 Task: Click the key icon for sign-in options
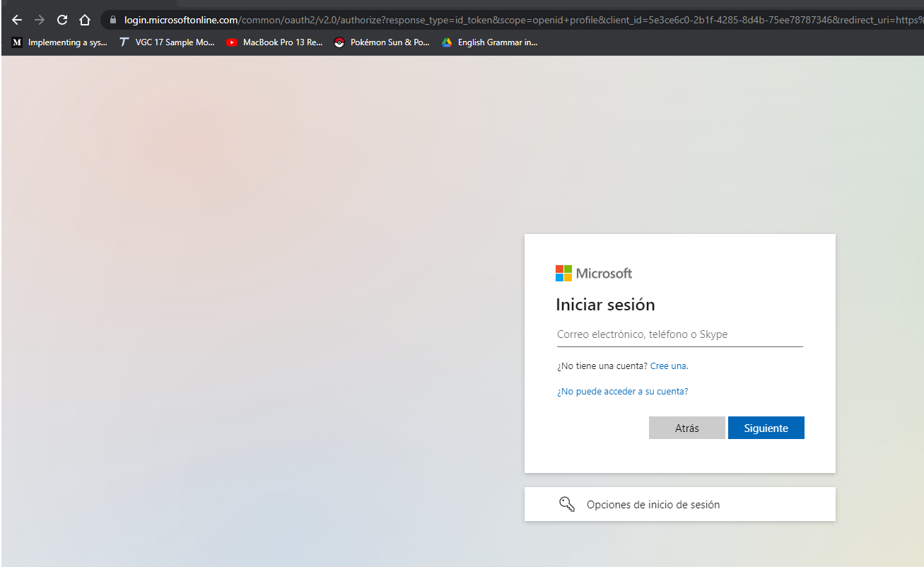(x=567, y=504)
